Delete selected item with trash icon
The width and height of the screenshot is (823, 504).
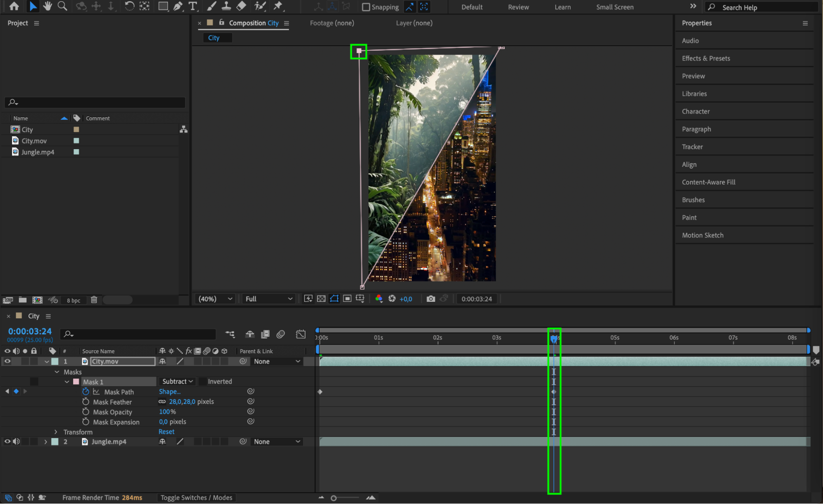tap(94, 300)
